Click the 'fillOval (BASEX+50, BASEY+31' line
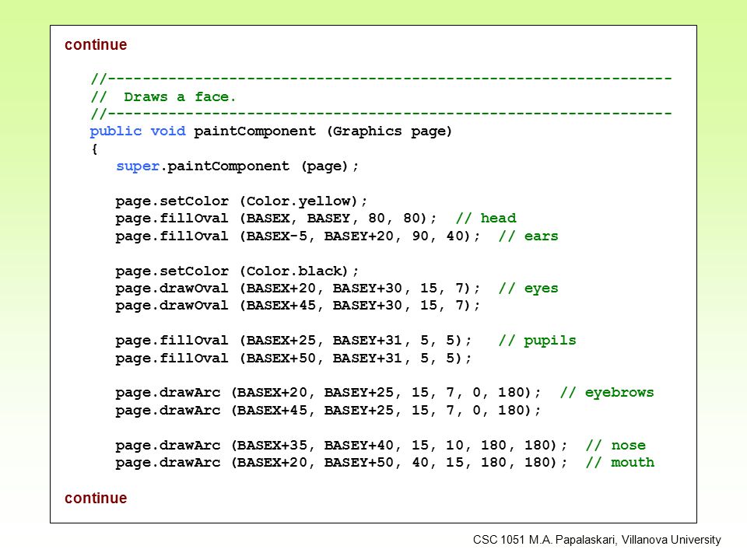747x560 pixels. [293, 359]
